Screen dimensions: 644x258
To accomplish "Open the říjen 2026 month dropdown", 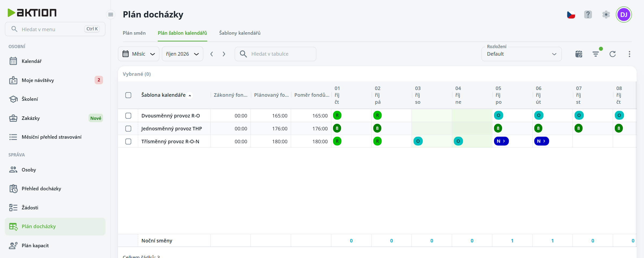I will coord(182,54).
